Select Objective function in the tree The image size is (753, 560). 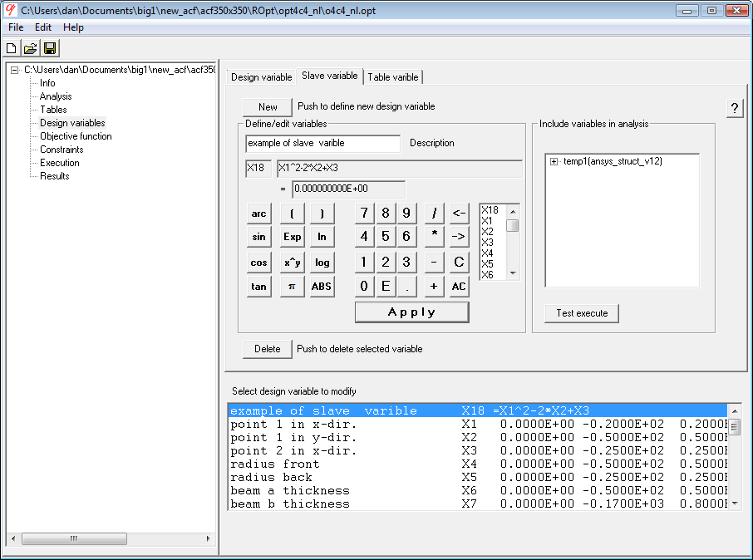click(76, 136)
